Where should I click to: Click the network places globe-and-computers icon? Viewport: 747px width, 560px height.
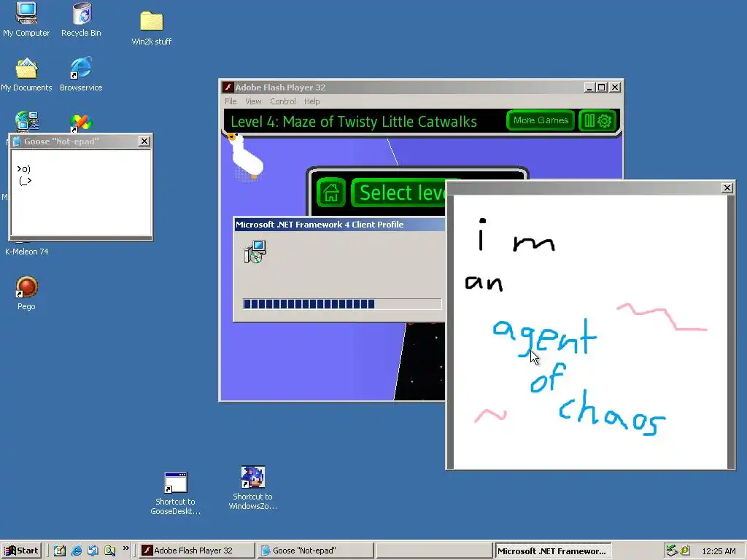coord(27,122)
